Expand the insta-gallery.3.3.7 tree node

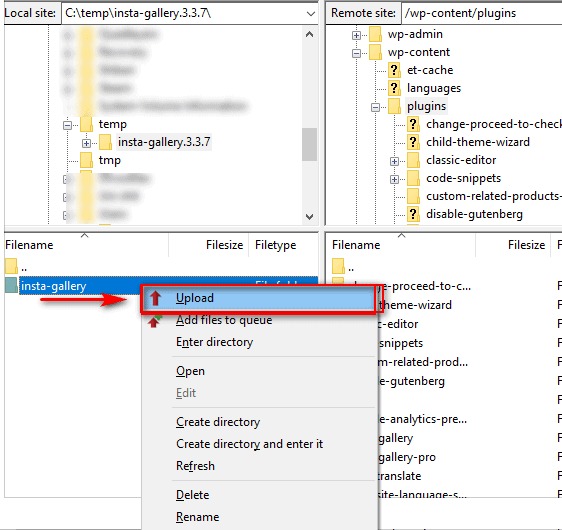86,143
